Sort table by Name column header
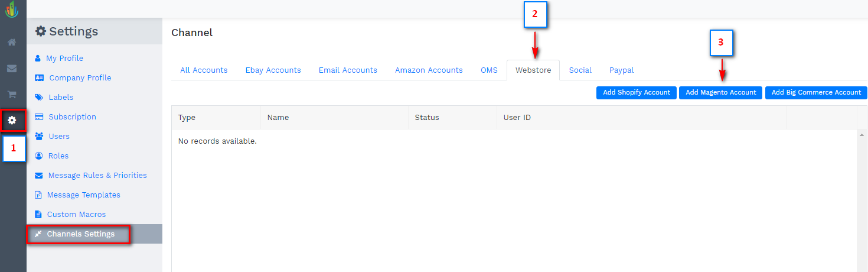The width and height of the screenshot is (868, 272). pos(278,118)
